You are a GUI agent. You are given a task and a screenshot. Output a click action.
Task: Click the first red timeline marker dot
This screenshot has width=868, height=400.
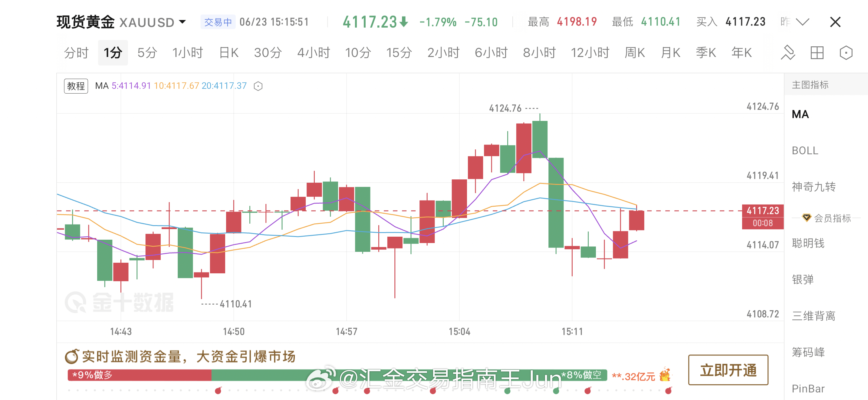point(218,391)
